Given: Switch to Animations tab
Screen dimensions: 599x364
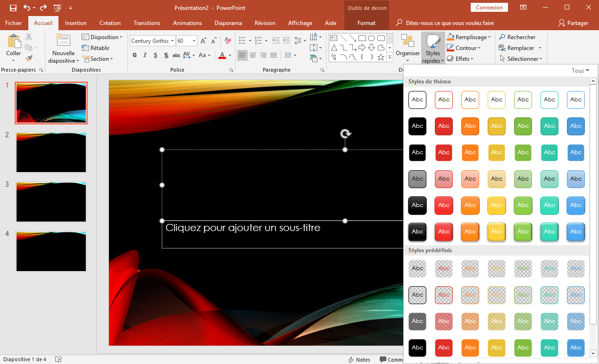Looking at the screenshot, I should coord(187,23).
